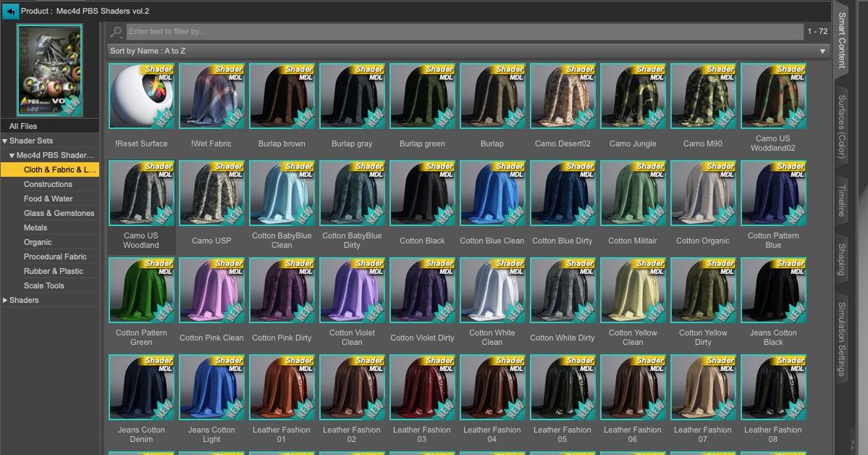Viewport: 868px width, 455px height.
Task: Click the Burlap label
Action: pyautogui.click(x=492, y=144)
